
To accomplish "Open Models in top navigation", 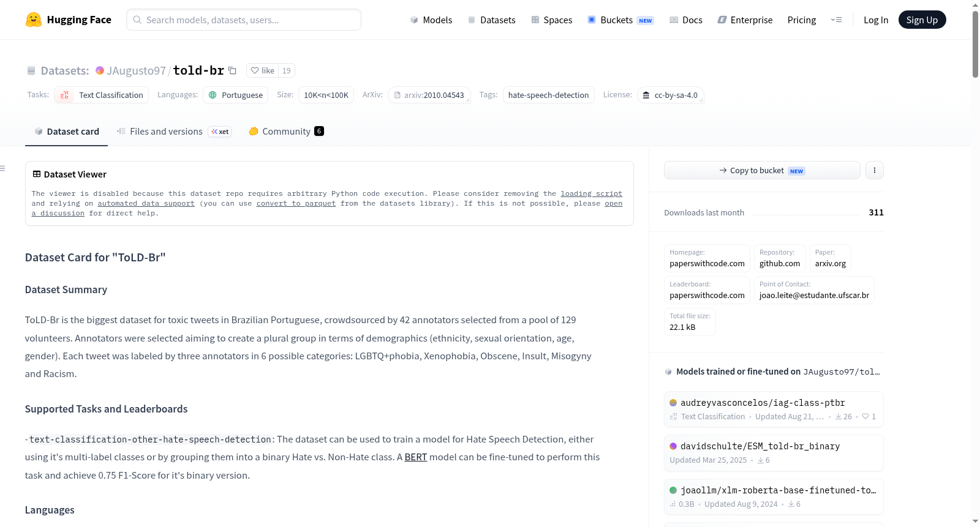I will 431,20.
